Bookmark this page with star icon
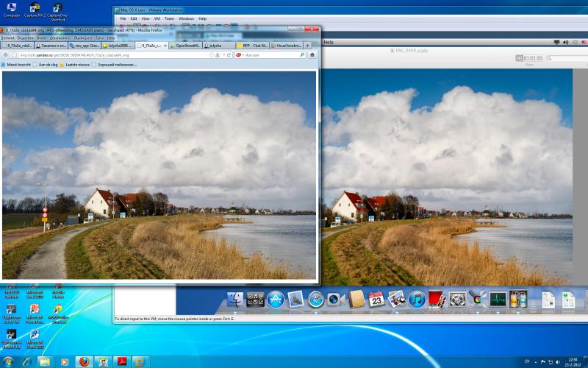588x368 pixels. pos(212,54)
